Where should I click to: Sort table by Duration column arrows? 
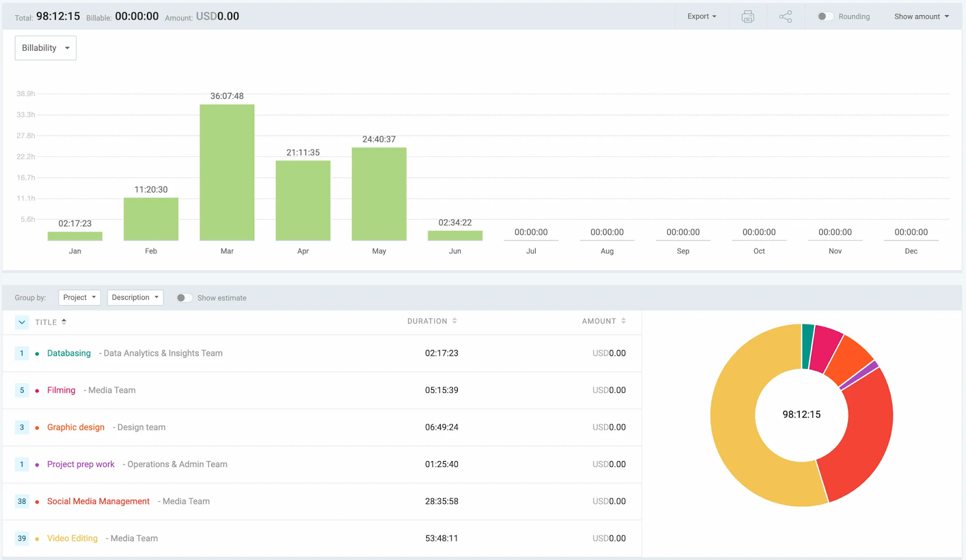pyautogui.click(x=455, y=321)
